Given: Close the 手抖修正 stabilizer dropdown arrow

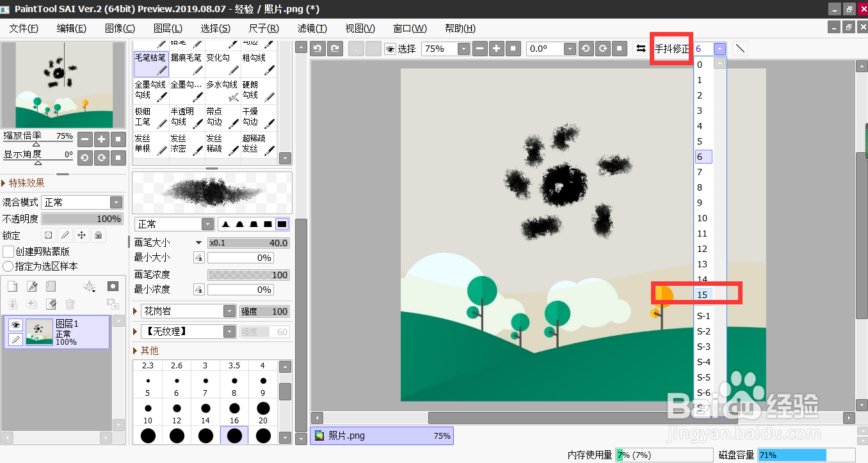Looking at the screenshot, I should (721, 49).
